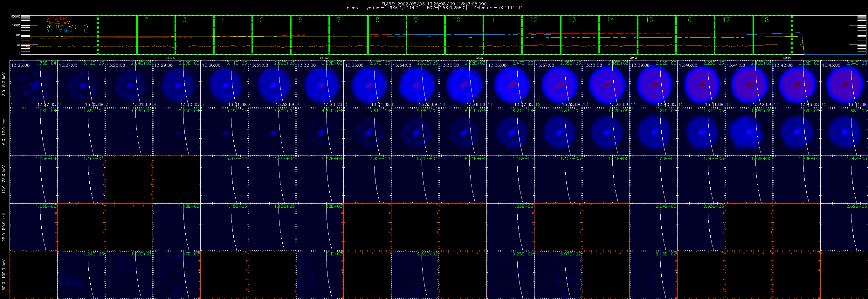Image resolution: width=868 pixels, height=299 pixels.
Task: Click the 13:40 tick label under light curve
Action: point(632,58)
